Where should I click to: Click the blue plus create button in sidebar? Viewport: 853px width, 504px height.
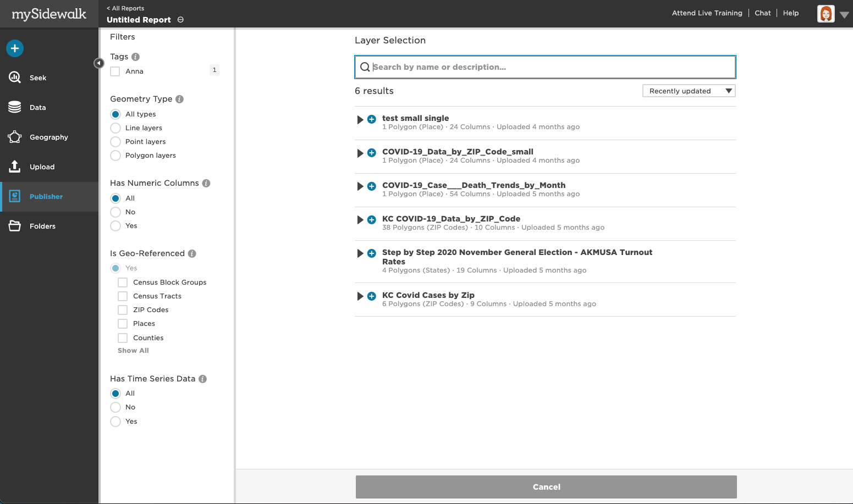(x=15, y=48)
